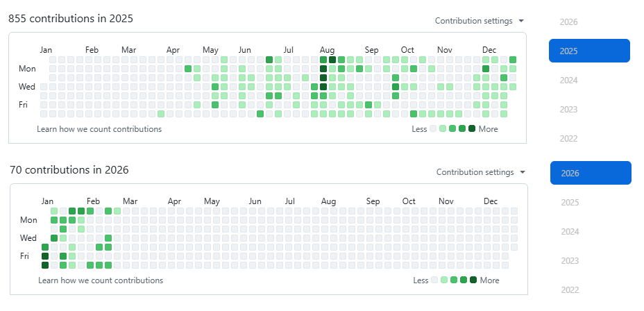Open 'Learn how we count contributions' under 2026 graph
The width and height of the screenshot is (644, 311).
pyautogui.click(x=101, y=280)
